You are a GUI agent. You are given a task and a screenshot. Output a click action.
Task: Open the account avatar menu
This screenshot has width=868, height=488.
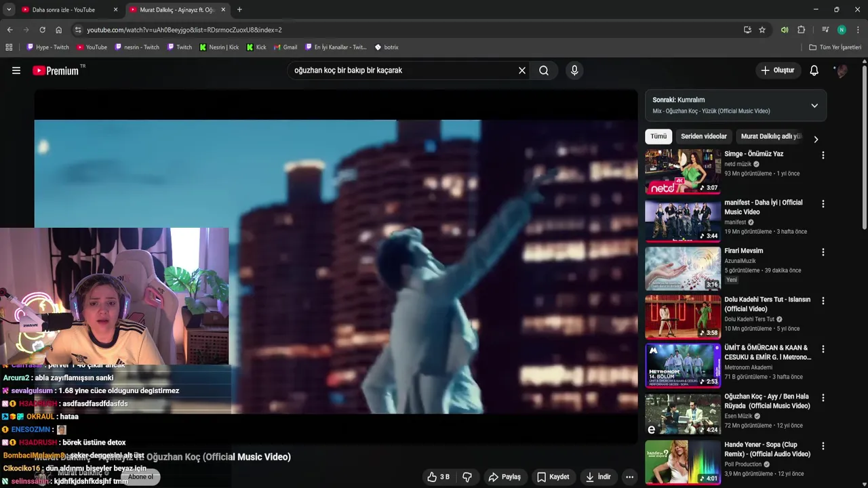pyautogui.click(x=841, y=70)
